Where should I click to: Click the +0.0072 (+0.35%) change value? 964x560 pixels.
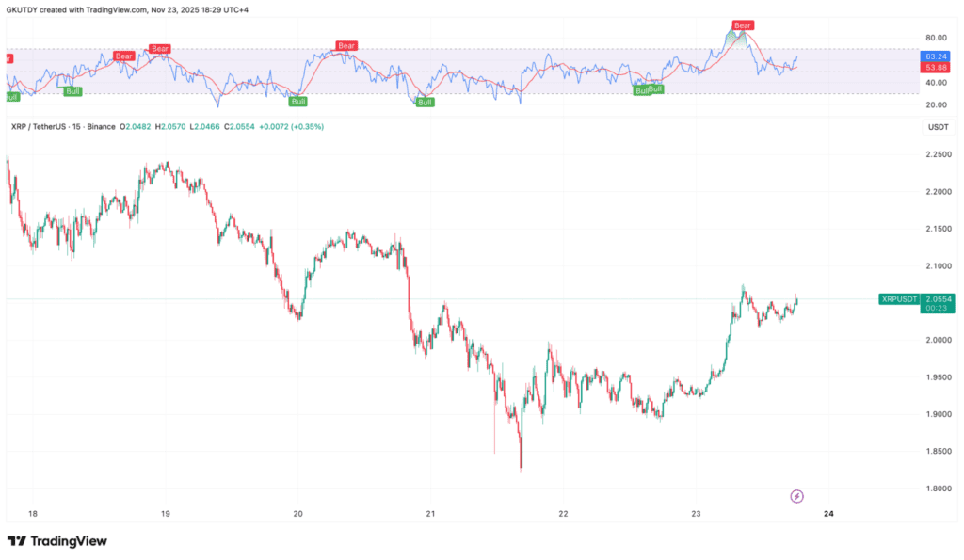click(x=292, y=126)
